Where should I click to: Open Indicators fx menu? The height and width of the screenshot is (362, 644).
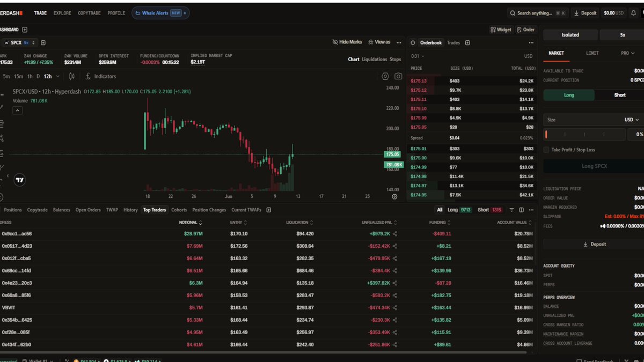(x=101, y=77)
